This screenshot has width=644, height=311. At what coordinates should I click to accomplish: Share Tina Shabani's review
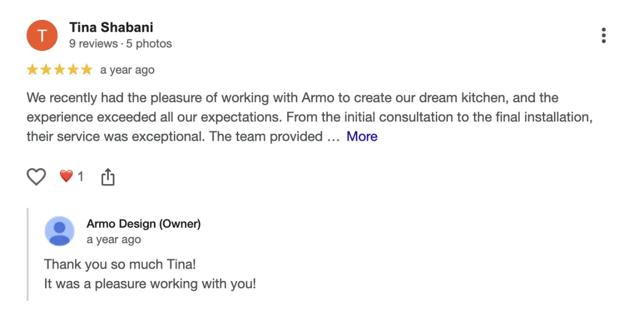pyautogui.click(x=108, y=177)
